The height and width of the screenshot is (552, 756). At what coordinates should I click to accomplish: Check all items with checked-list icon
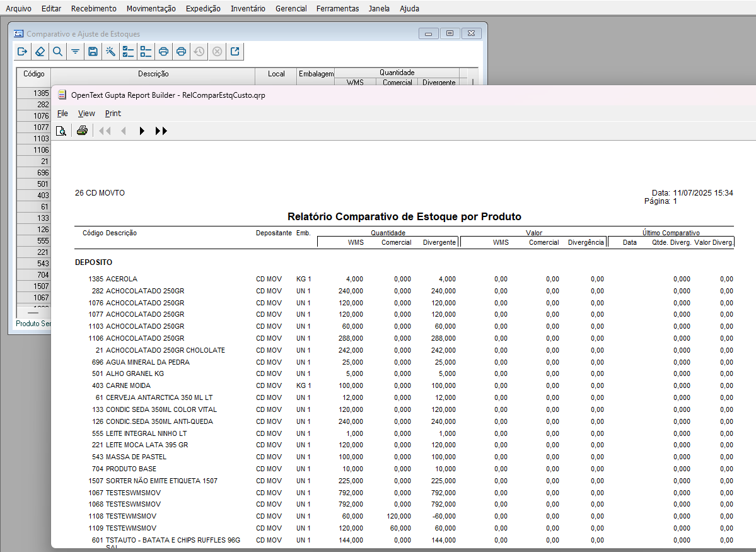pyautogui.click(x=128, y=52)
